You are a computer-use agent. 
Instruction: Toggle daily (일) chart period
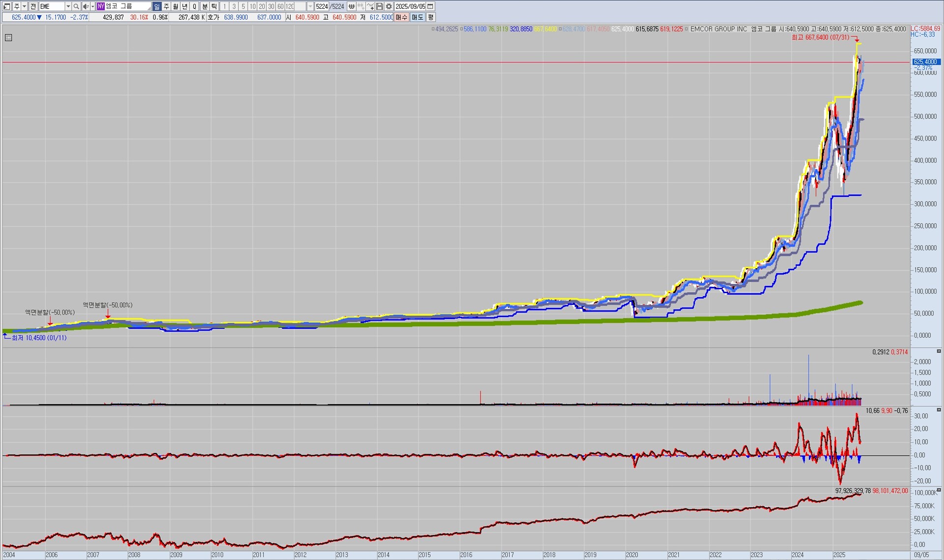pos(156,6)
